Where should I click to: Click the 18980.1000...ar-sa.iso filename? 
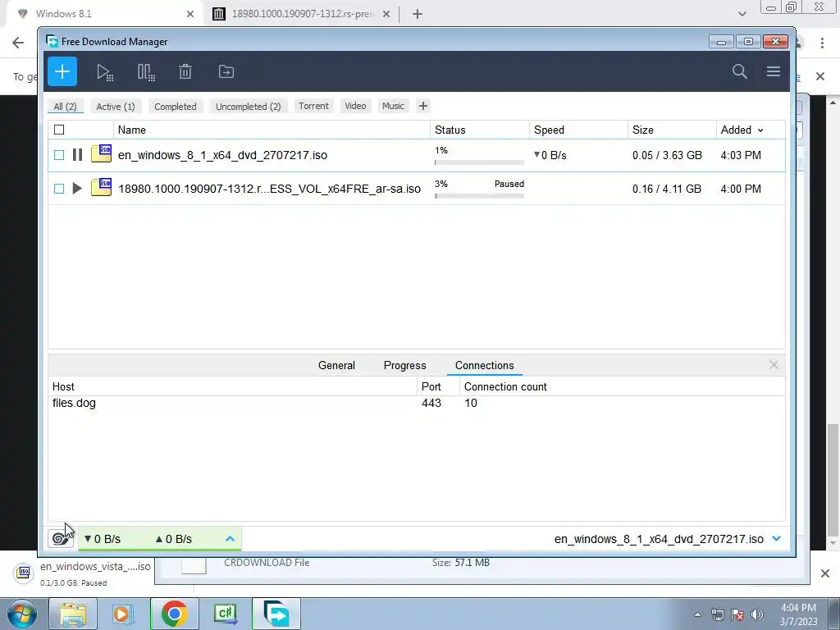pyautogui.click(x=269, y=189)
